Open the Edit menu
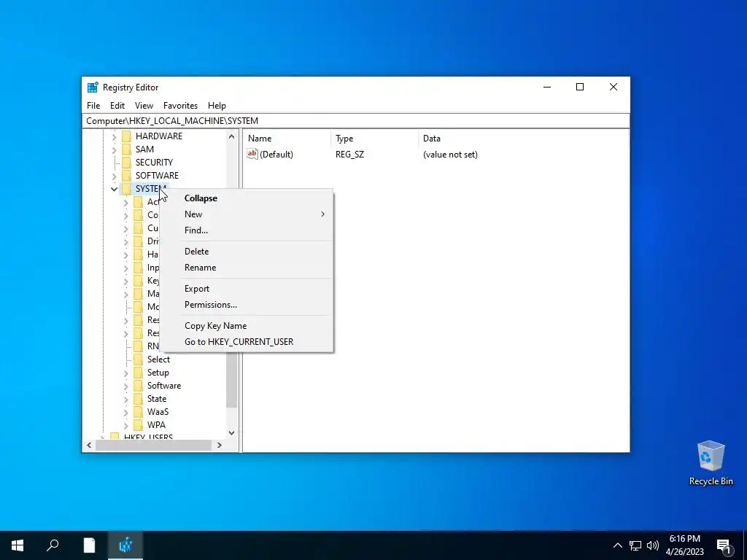 tap(117, 106)
